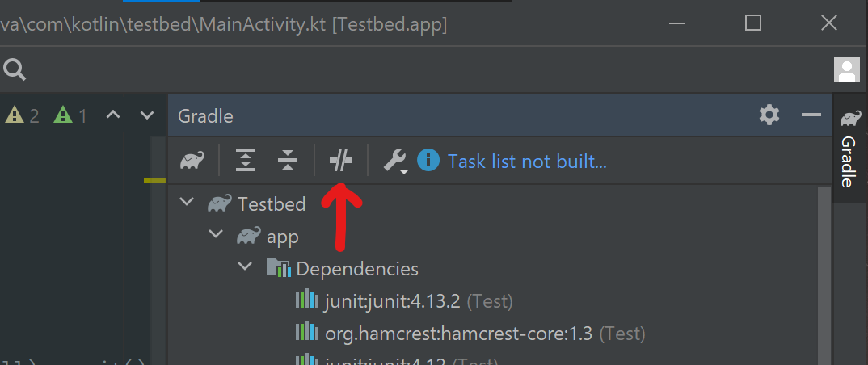Click the Collapse All toolbar icon
Screen dimensions: 868x365
click(x=287, y=161)
